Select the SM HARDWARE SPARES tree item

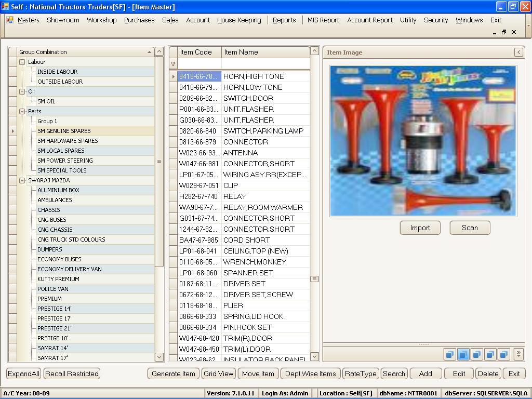[68, 141]
